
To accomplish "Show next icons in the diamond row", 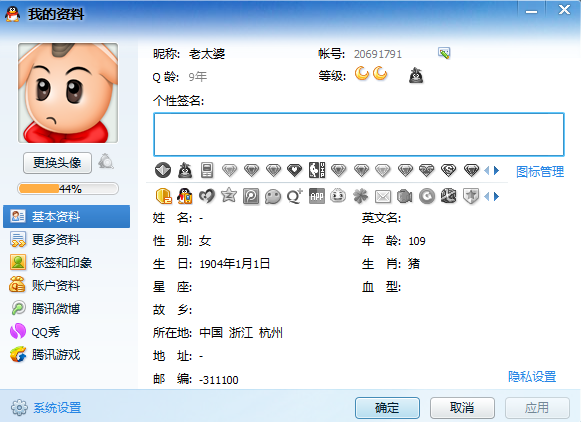I will click(x=497, y=170).
